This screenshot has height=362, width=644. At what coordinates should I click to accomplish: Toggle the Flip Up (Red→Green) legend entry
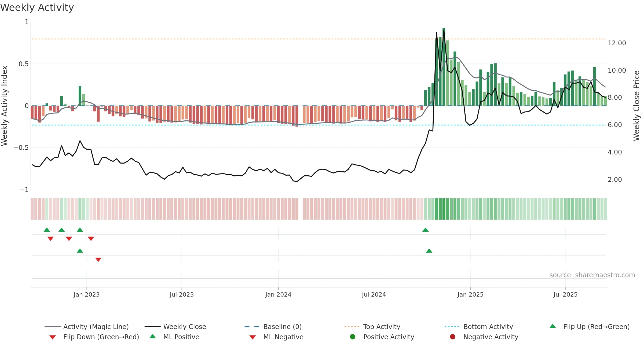(x=589, y=327)
